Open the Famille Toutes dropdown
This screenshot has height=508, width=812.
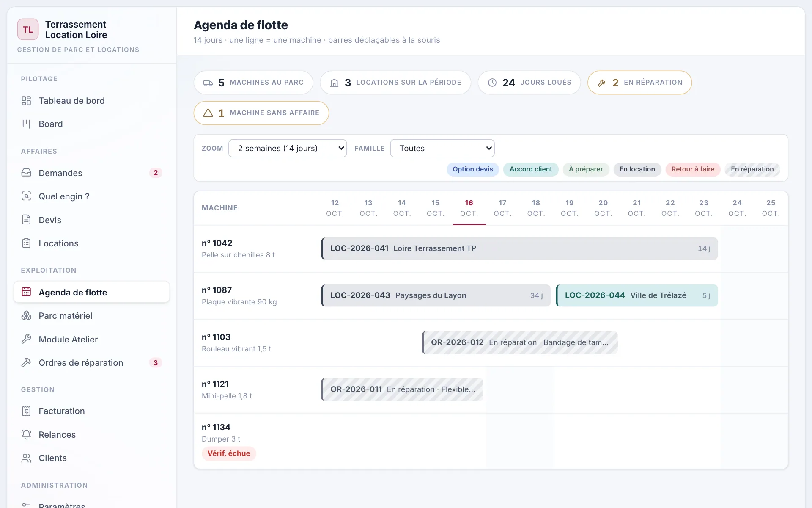coord(442,148)
